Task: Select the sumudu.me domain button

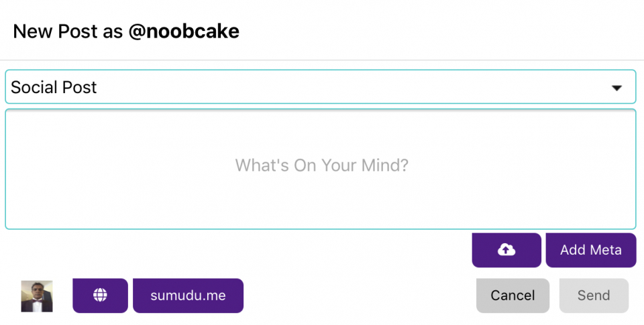Action: pos(188,296)
